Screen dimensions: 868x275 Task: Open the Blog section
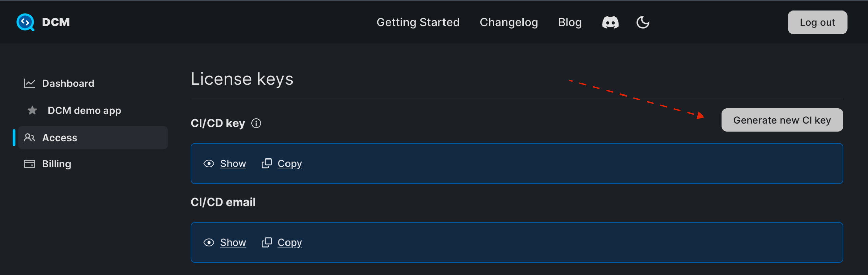coord(570,22)
